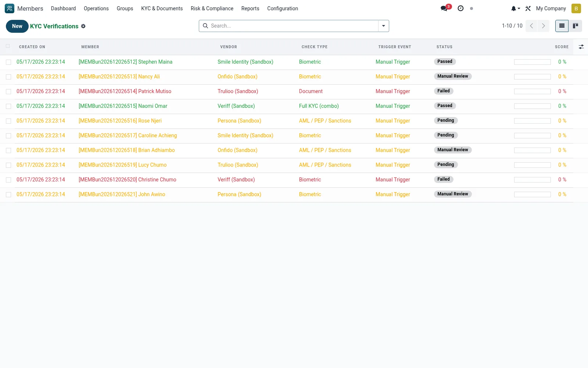Sort by Trigger Event column header
Viewport: 588px width, 368px height.
coord(395,47)
